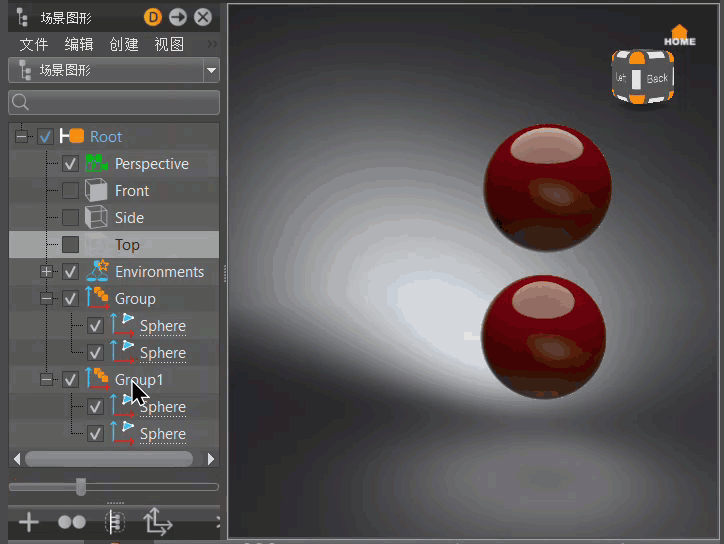This screenshot has width=724, height=544.
Task: Toggle first Sphere checkbox under Group
Action: (95, 326)
